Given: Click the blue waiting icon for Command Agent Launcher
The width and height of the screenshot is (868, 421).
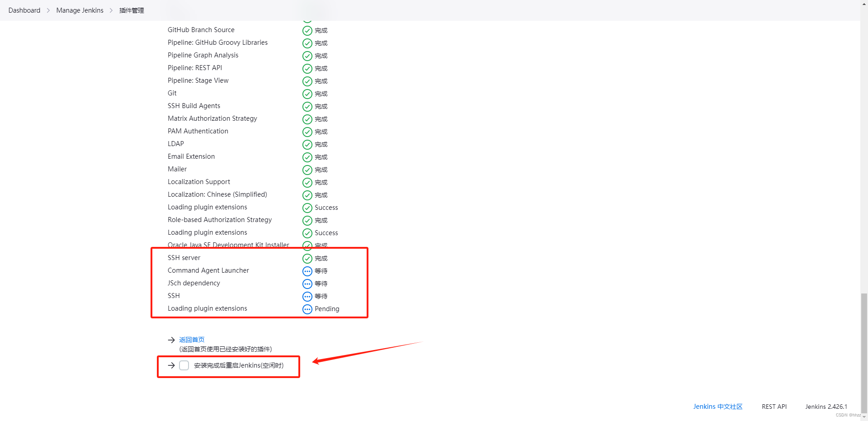Looking at the screenshot, I should 307,271.
